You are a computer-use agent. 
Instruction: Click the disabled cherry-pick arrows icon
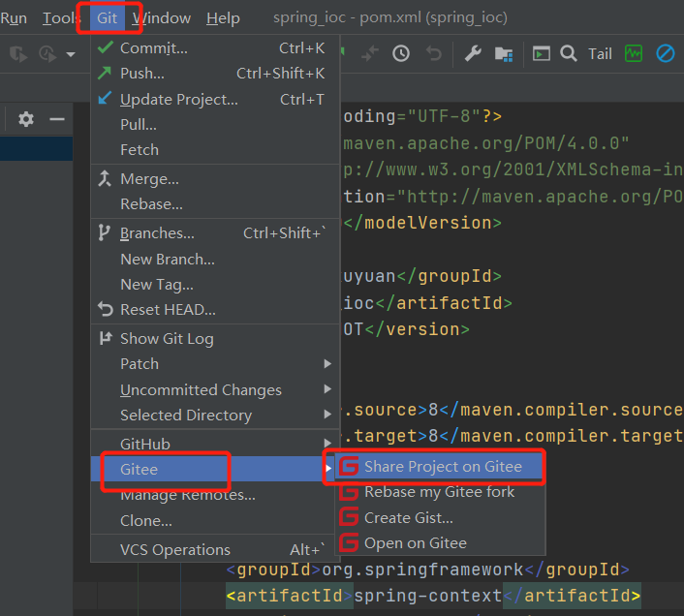369,53
